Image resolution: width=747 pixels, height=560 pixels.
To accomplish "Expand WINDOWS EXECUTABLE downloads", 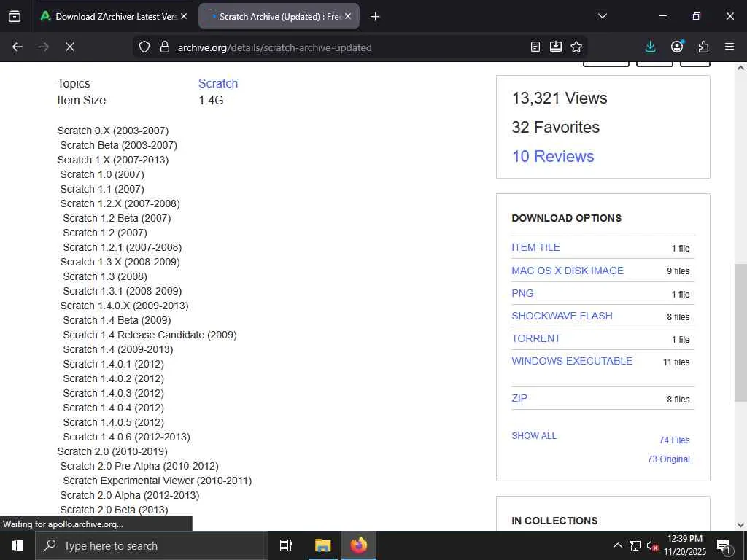I will point(572,361).
